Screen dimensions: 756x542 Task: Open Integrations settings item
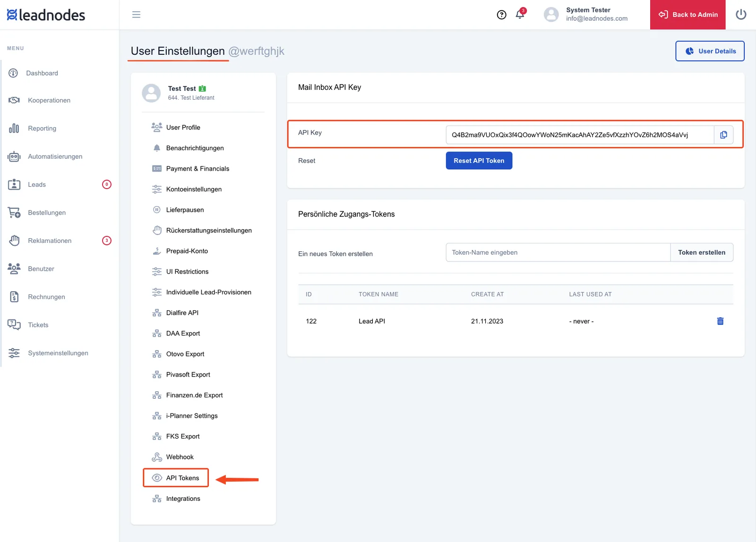pyautogui.click(x=183, y=499)
